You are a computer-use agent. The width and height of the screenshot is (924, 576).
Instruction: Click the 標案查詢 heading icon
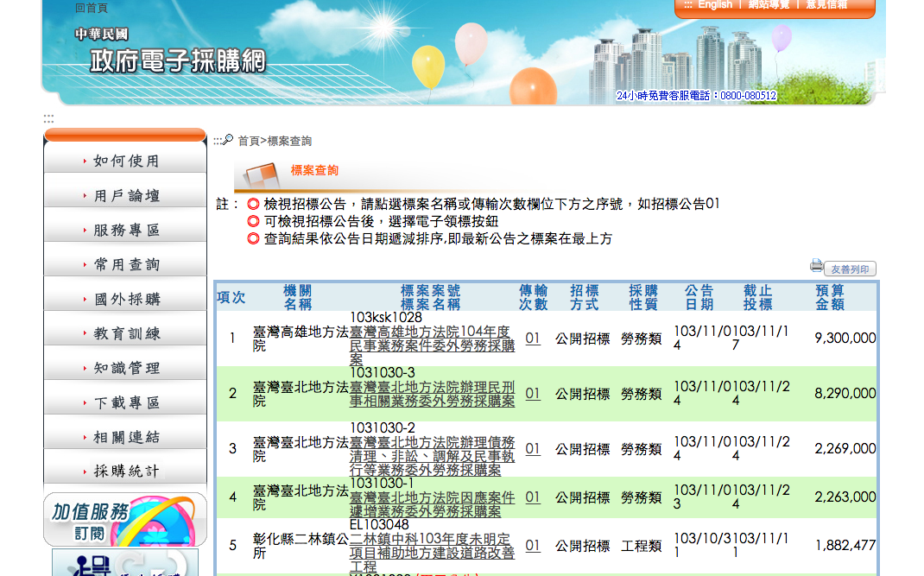coord(260,174)
